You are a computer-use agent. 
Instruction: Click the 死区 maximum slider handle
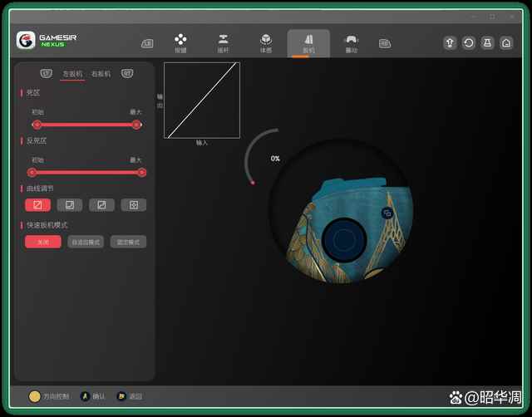[136, 125]
